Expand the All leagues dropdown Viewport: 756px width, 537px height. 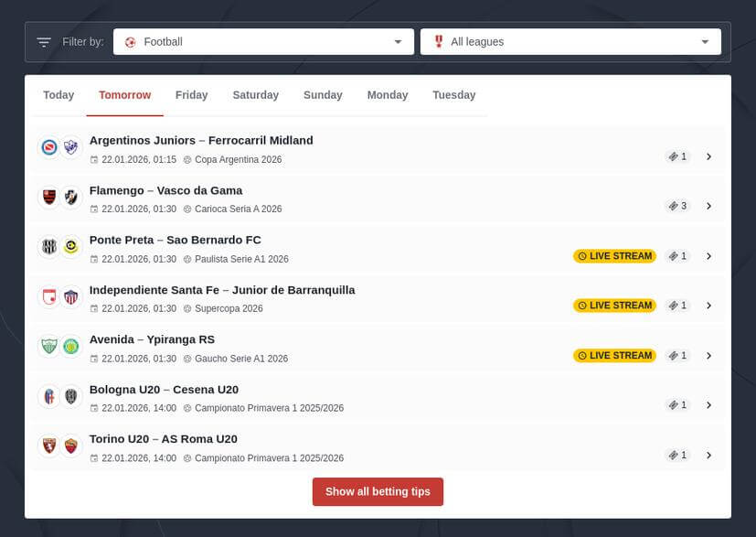[x=570, y=42]
